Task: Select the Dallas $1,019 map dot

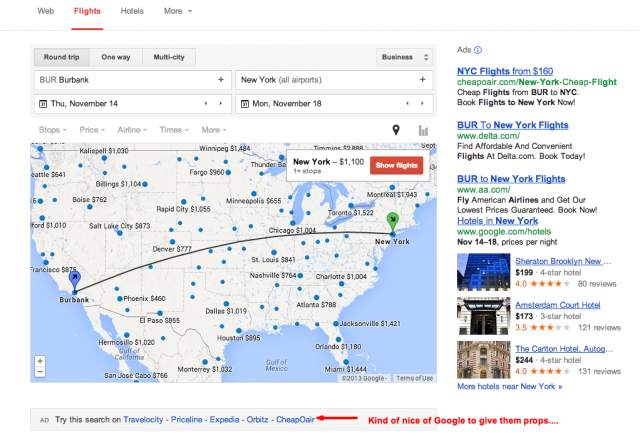Action: 226,304
